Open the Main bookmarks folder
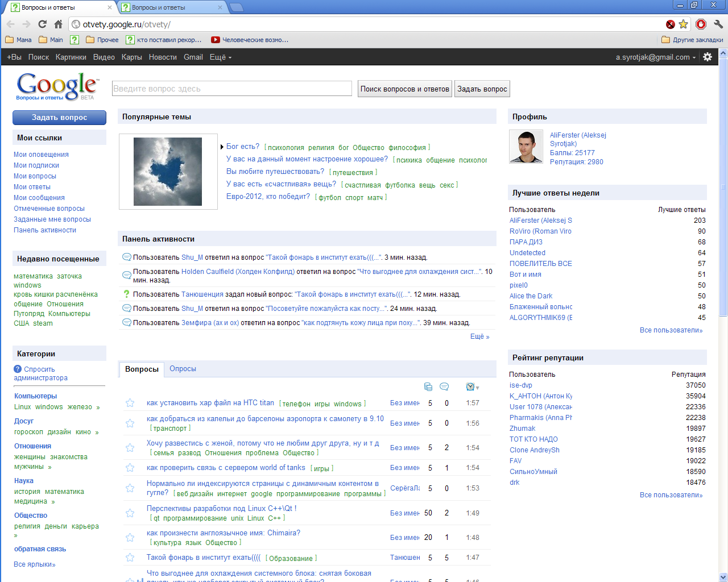The width and height of the screenshot is (728, 582). [51, 40]
